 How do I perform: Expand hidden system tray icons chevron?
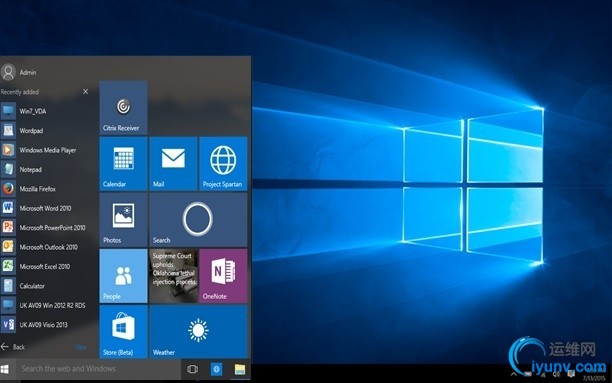514,374
